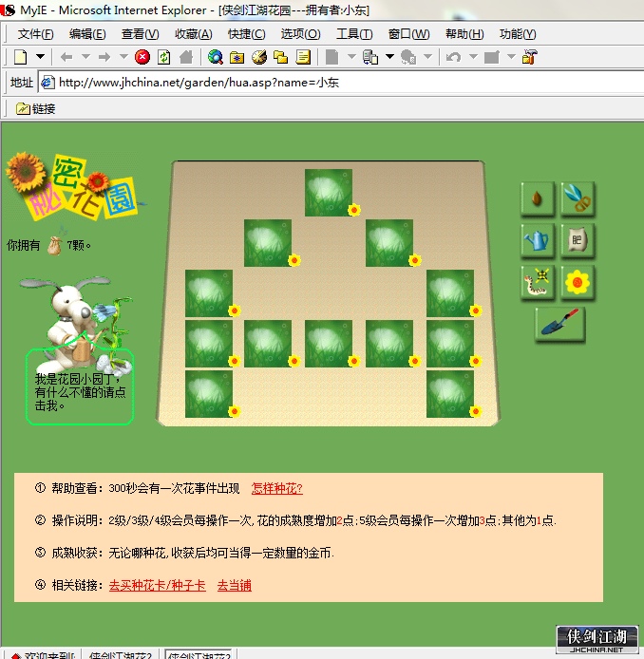Click the hammer tools icon on toolbar
The image size is (644, 659).
530,57
